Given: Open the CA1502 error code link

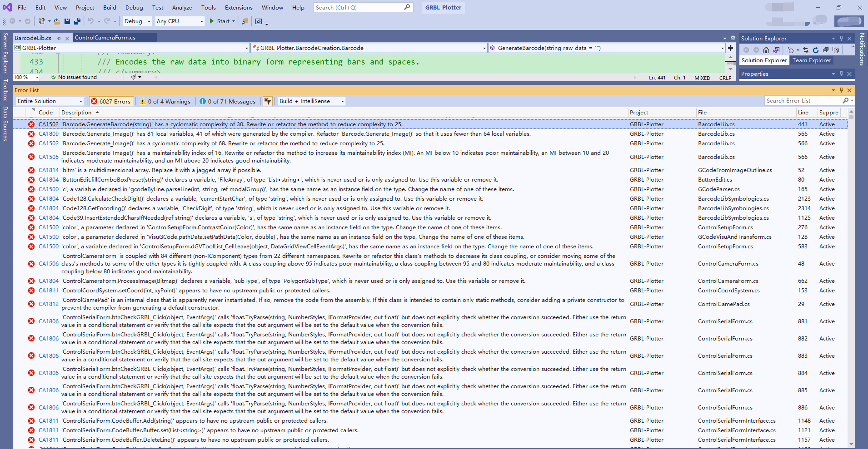Looking at the screenshot, I should coord(48,124).
